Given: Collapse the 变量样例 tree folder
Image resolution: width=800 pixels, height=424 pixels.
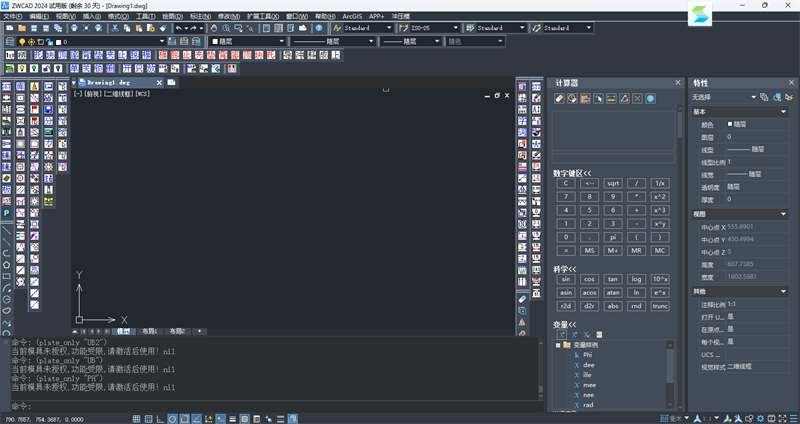Looking at the screenshot, I should coord(558,345).
